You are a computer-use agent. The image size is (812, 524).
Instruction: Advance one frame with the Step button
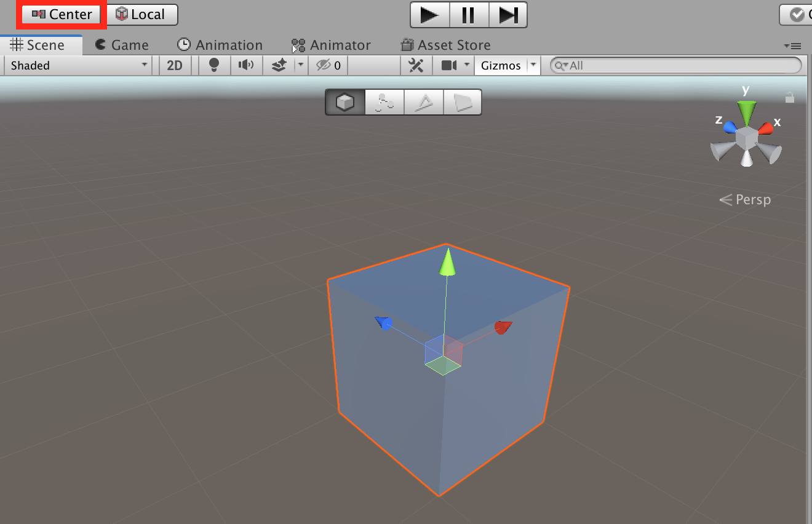[508, 15]
